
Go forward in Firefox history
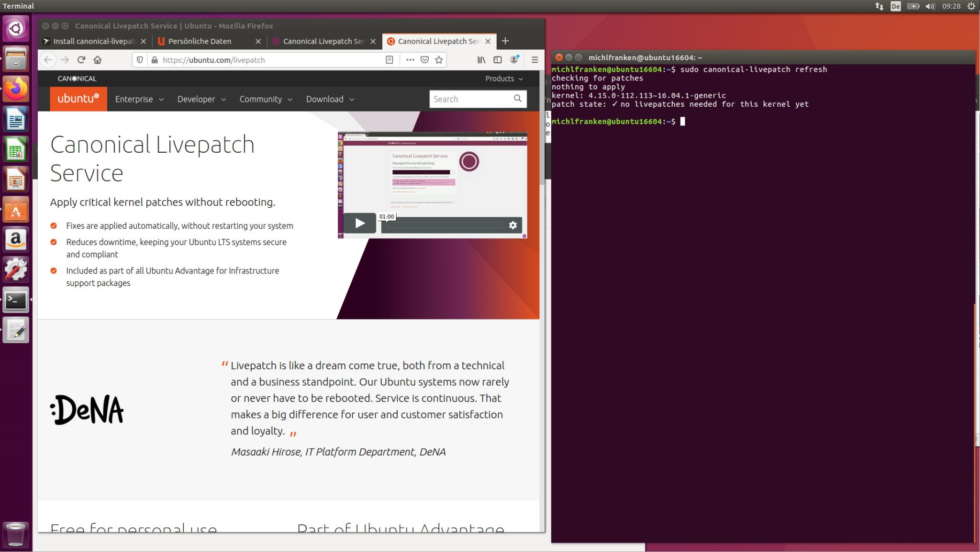65,60
